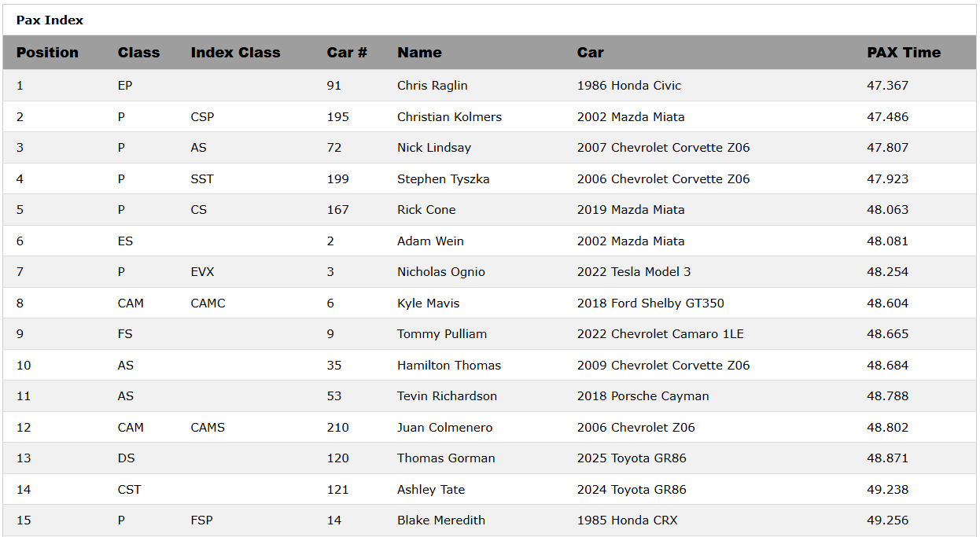Select Tevin Richardson's row name

pyautogui.click(x=447, y=396)
